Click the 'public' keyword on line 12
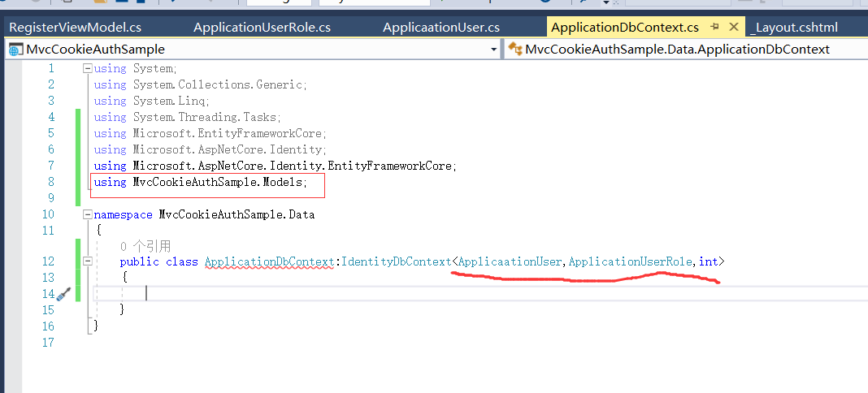The image size is (868, 393). tap(139, 261)
